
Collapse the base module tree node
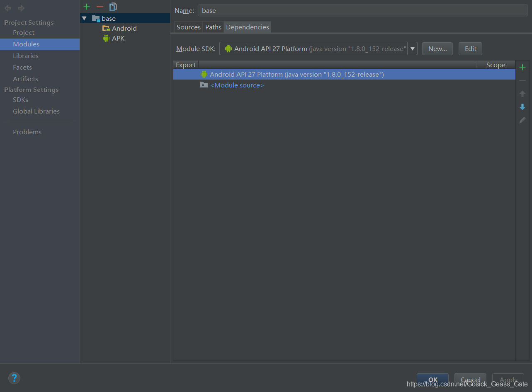[x=84, y=18]
